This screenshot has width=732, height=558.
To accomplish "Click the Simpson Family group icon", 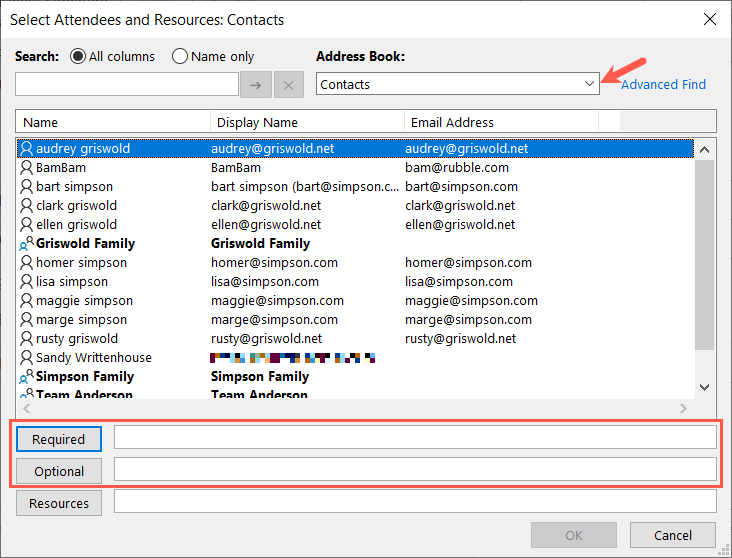I will pyautogui.click(x=26, y=376).
